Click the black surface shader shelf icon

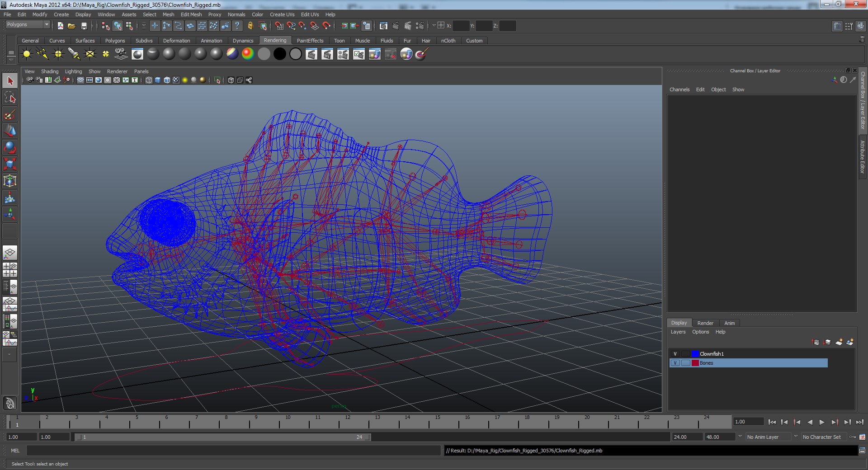pos(280,54)
